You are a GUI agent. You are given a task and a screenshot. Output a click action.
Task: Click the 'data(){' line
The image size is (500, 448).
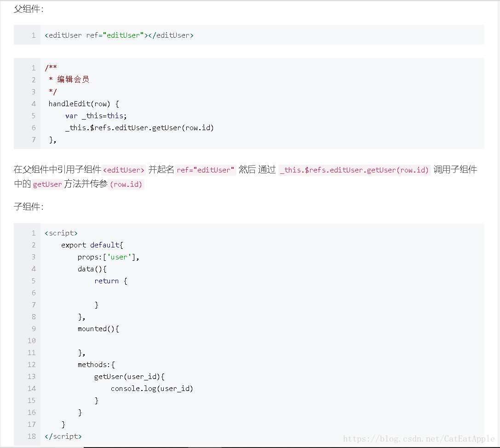tap(92, 269)
